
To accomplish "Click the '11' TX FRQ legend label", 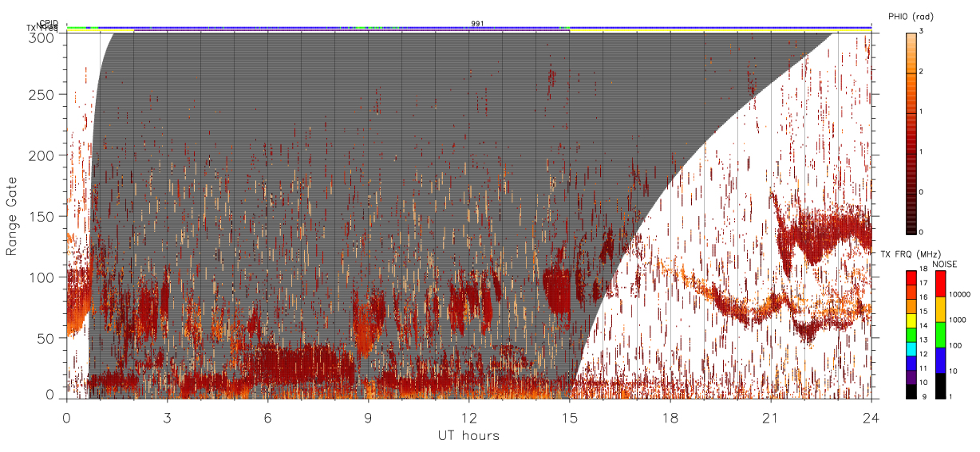I will 923,368.
